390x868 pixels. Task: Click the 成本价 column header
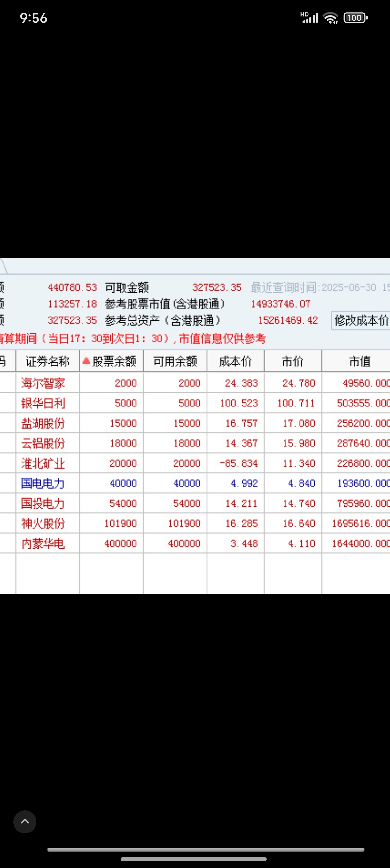[236, 361]
